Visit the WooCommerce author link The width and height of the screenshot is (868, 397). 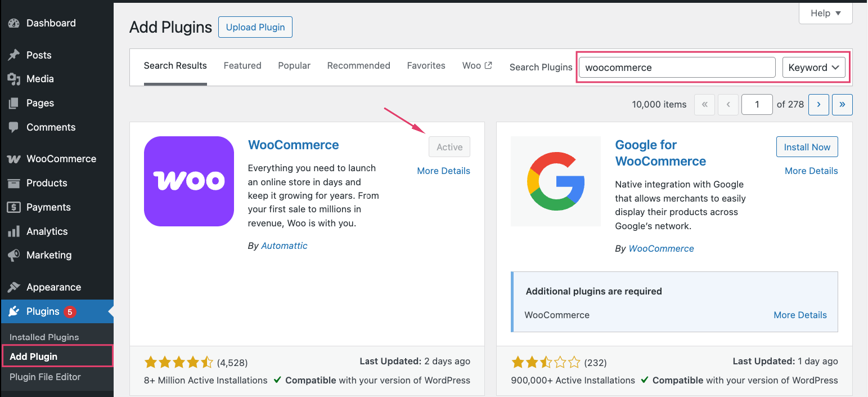pos(661,248)
